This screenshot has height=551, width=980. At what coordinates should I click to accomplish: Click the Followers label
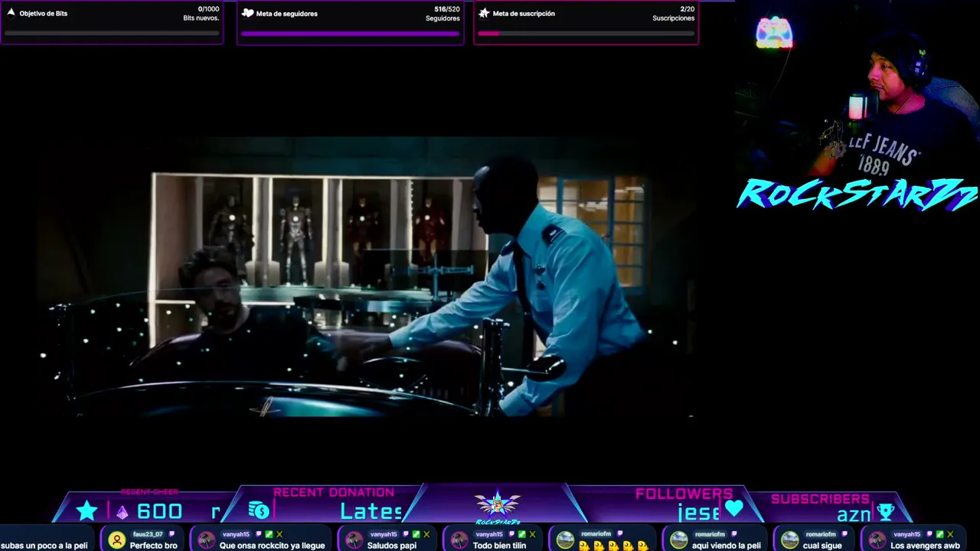(684, 494)
